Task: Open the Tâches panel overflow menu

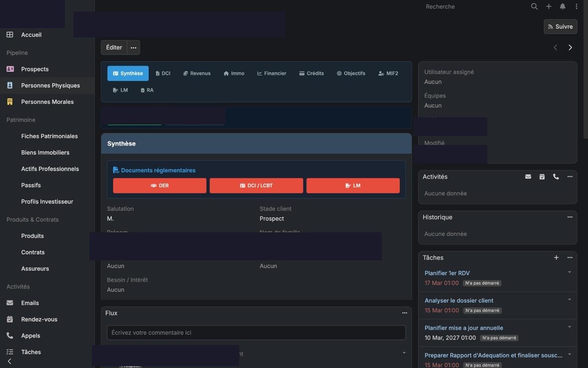Action: tap(570, 258)
